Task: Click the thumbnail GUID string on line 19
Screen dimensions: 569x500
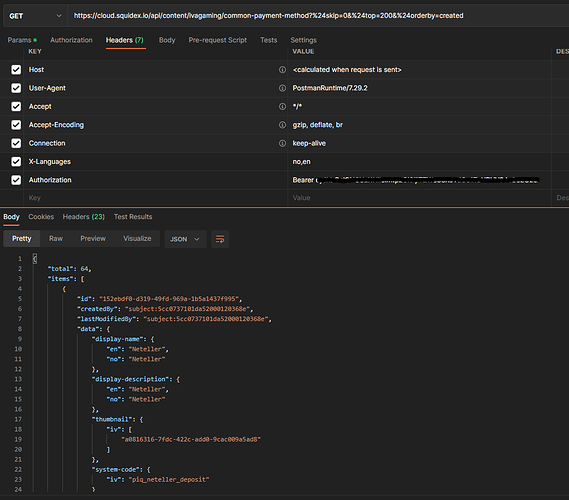Action: tap(191, 440)
